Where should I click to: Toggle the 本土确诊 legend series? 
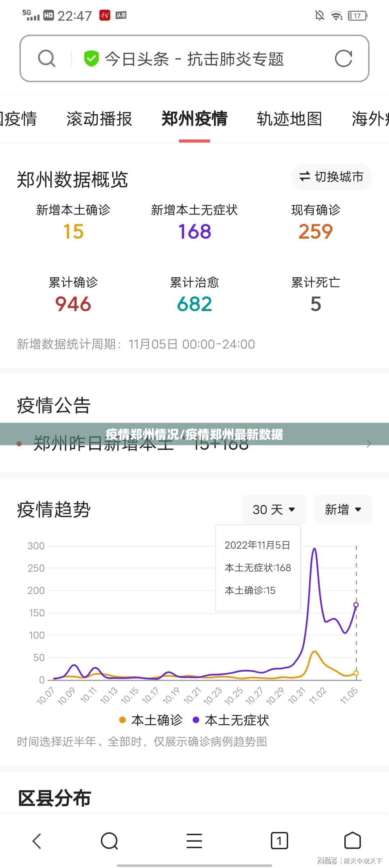[x=151, y=720]
